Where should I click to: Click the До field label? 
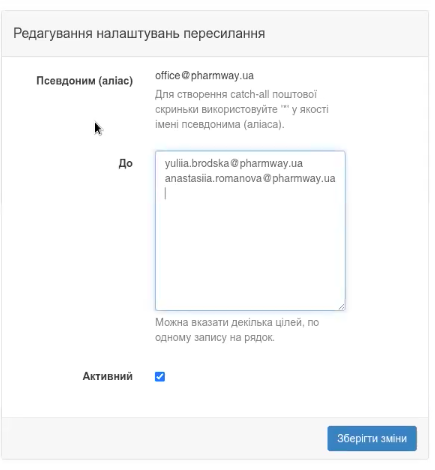(125, 163)
